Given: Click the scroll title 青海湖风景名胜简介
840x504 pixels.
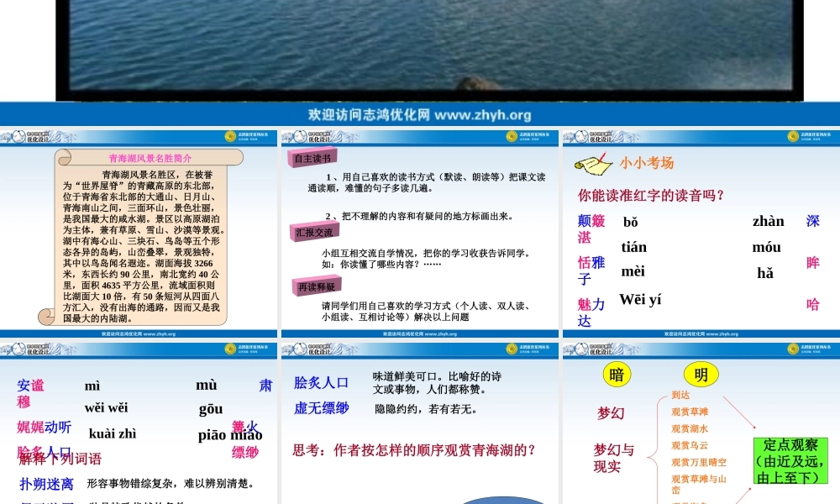Looking at the screenshot, I should click(150, 158).
